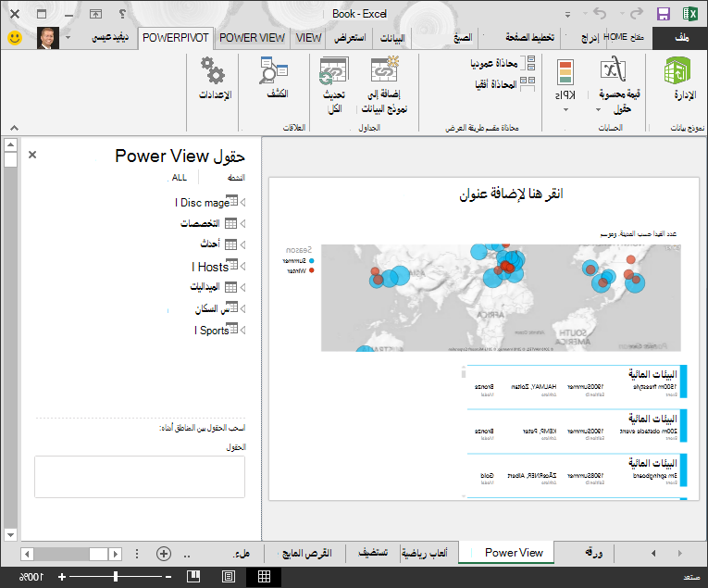This screenshot has width=708, height=588.
Task: Select the Power View sheet tab
Action: [x=506, y=553]
